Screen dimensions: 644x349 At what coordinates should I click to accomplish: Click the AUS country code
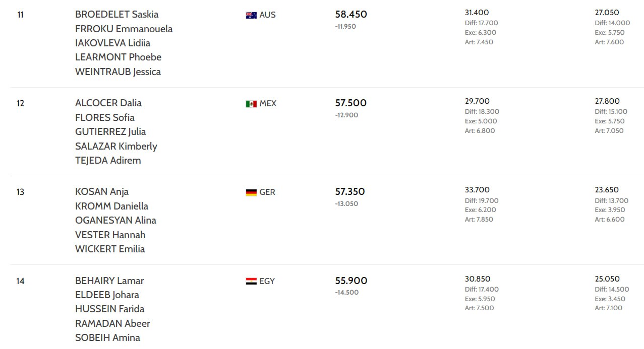(x=267, y=15)
